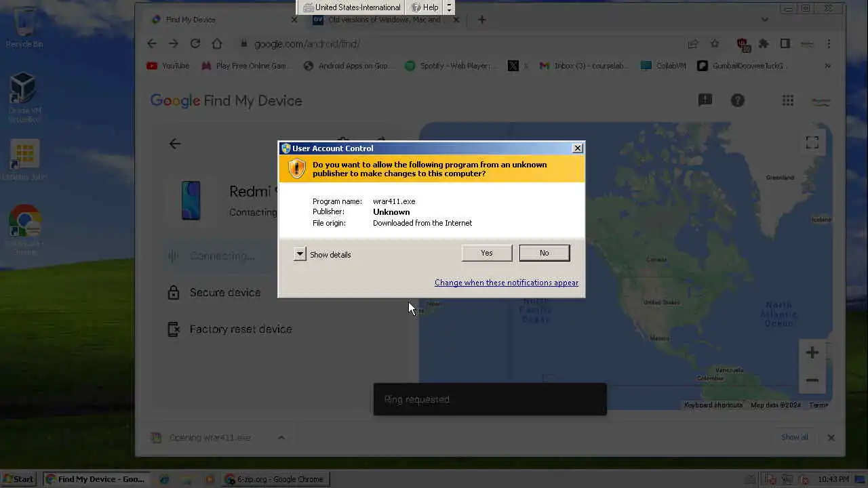Share this page icon in Chrome
868x488 pixels.
pyautogui.click(x=692, y=43)
